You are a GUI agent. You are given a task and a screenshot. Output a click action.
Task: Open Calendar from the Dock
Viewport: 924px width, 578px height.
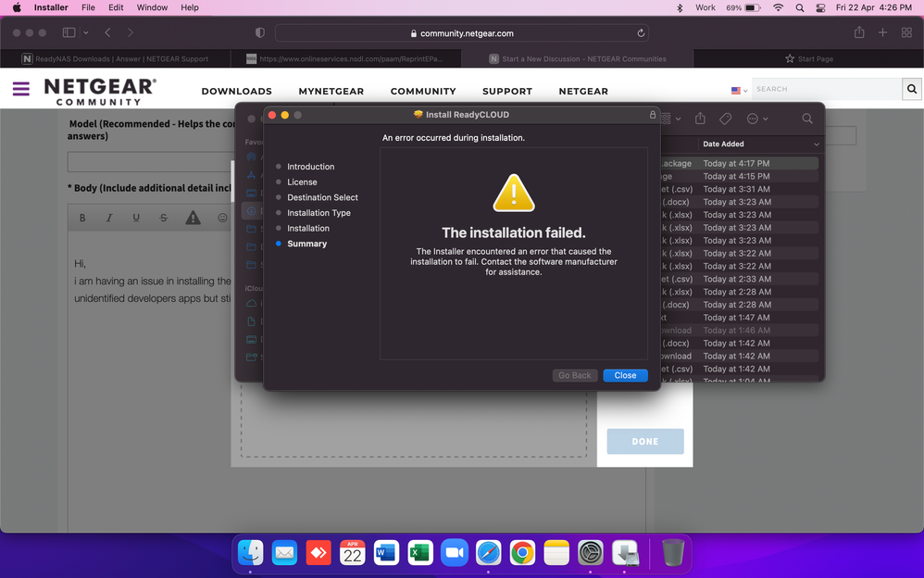click(353, 553)
